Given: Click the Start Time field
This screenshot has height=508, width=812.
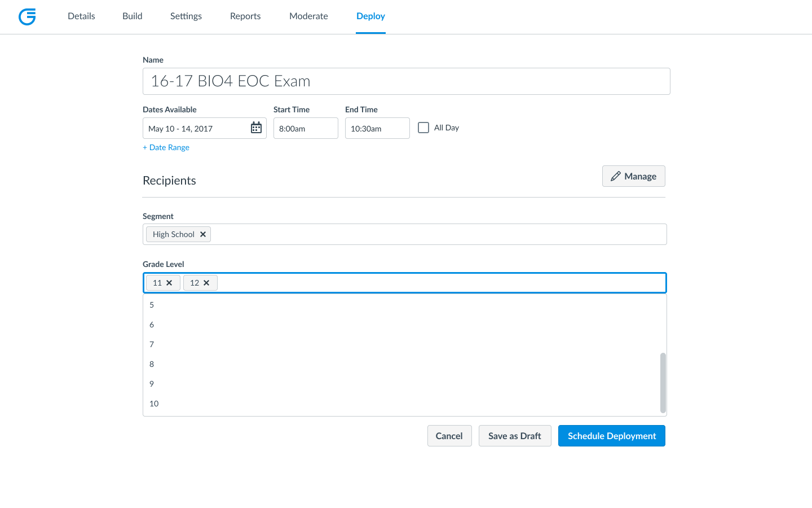Looking at the screenshot, I should (x=306, y=128).
